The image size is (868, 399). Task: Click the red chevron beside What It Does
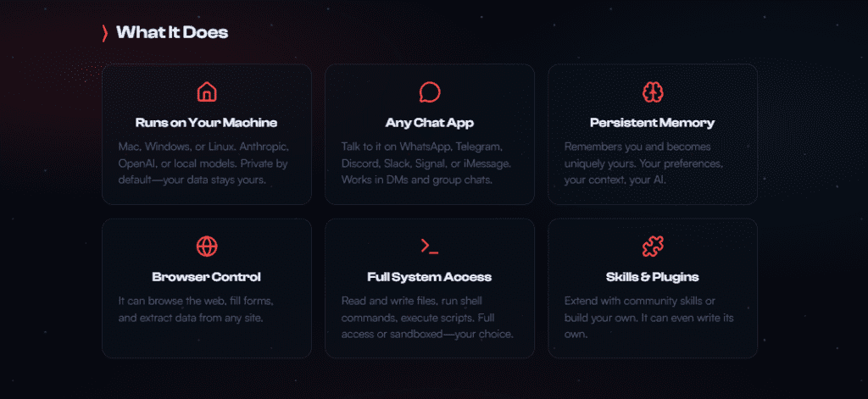coord(104,33)
